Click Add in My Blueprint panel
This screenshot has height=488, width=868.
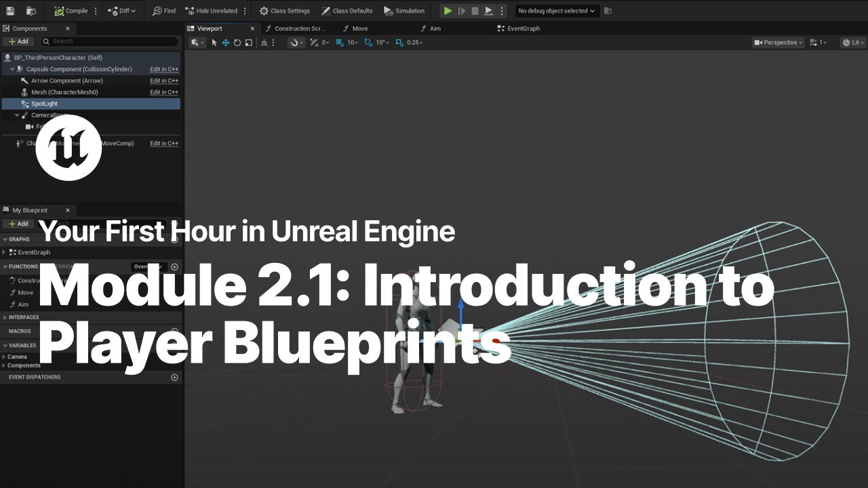[x=18, y=224]
